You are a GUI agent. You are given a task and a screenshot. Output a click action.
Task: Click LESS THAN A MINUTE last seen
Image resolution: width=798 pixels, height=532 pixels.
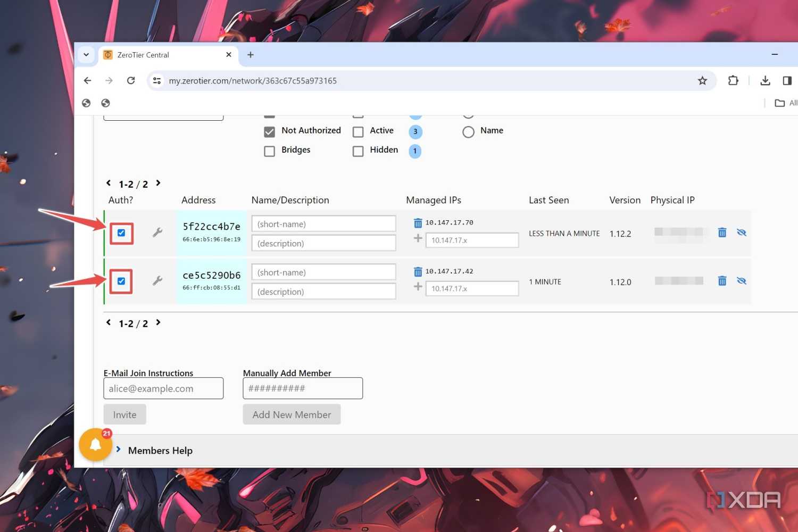(564, 234)
